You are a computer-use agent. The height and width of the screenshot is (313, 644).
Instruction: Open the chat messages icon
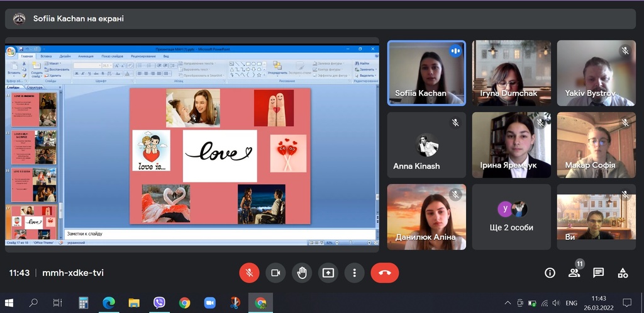coord(599,273)
